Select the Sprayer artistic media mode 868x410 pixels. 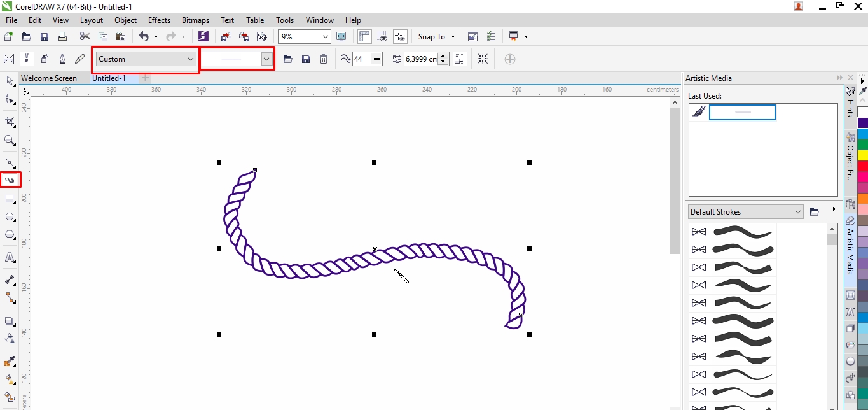(x=45, y=59)
